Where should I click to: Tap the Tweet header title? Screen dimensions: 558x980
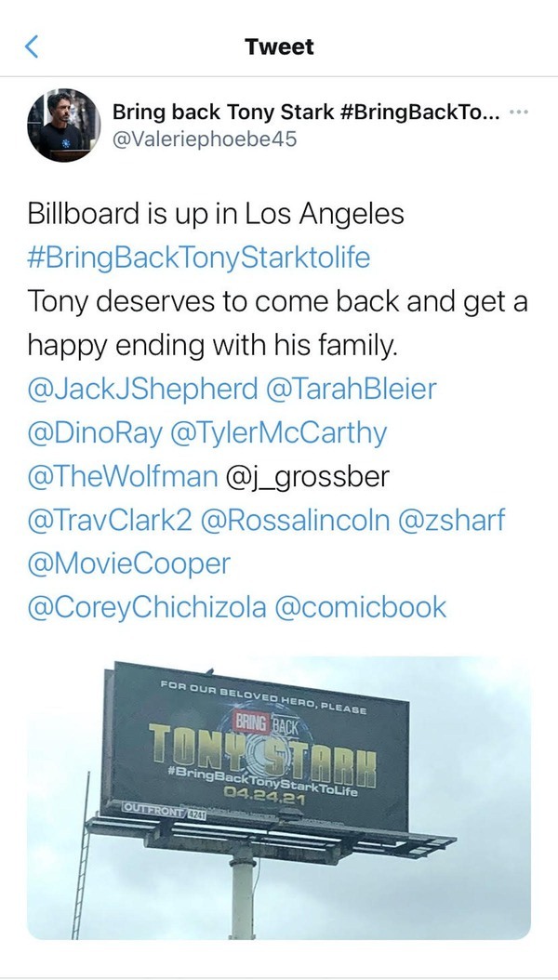[x=279, y=46]
